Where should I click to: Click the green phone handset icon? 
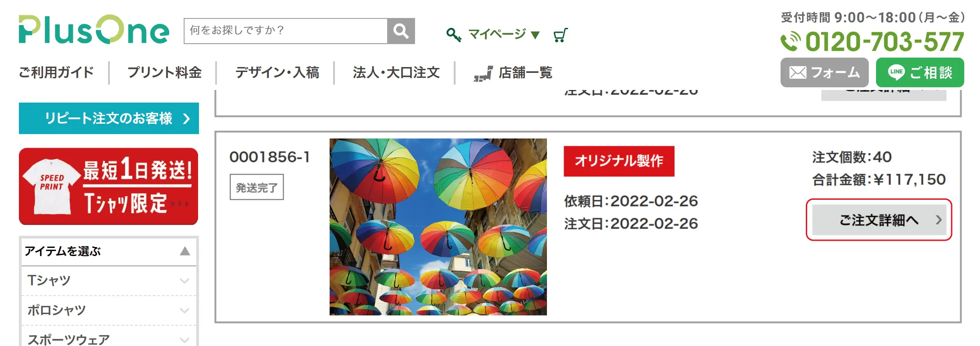pos(790,41)
